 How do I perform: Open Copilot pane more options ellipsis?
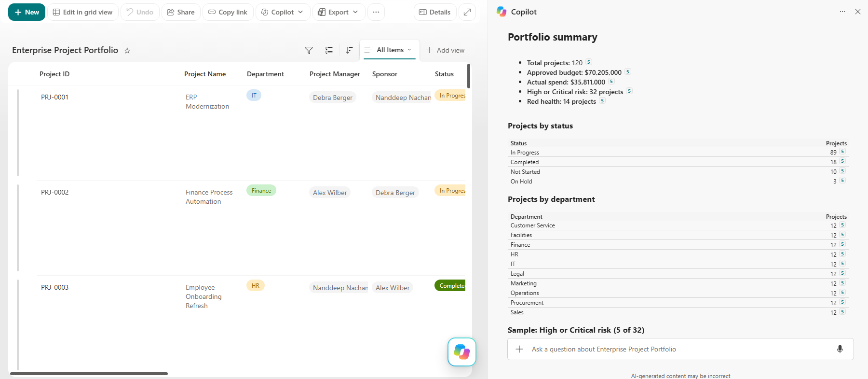(x=842, y=12)
